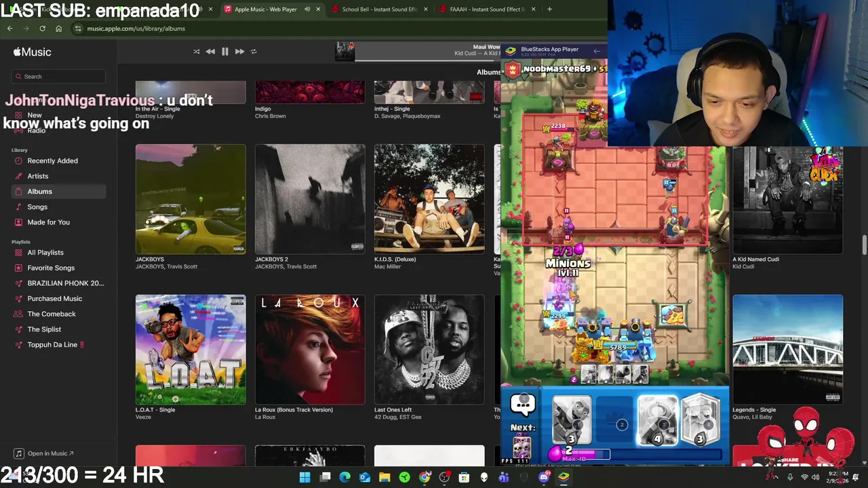Mute the Apple Music browser tab
The width and height of the screenshot is (868, 488).
tap(307, 9)
